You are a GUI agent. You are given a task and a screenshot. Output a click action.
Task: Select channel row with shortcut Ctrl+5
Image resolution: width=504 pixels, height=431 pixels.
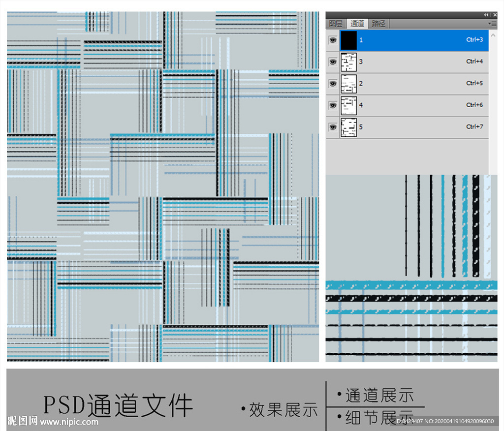click(x=407, y=84)
